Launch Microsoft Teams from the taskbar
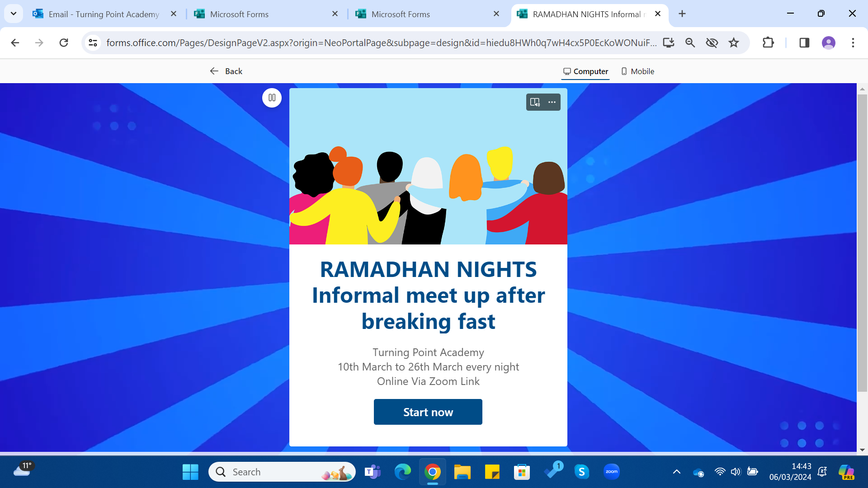 [x=373, y=472]
